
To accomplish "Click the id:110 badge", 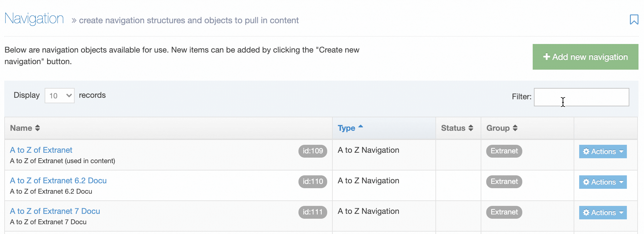I will point(313,181).
